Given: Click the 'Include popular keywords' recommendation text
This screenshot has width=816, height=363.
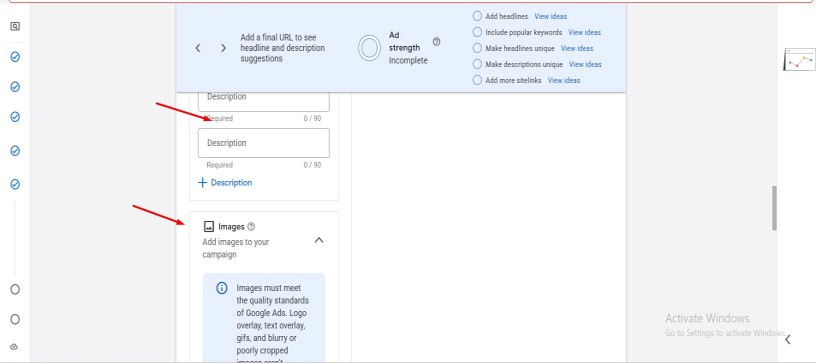Looking at the screenshot, I should [524, 32].
